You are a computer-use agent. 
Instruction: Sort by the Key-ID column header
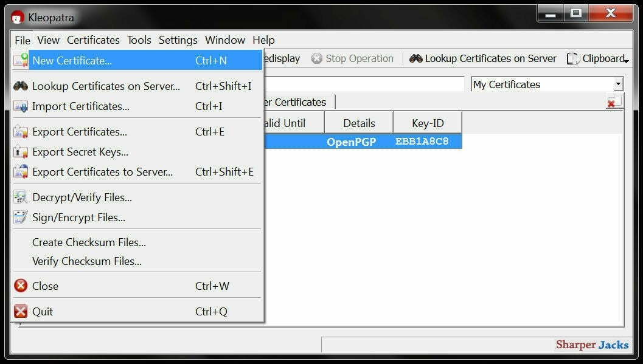(428, 123)
